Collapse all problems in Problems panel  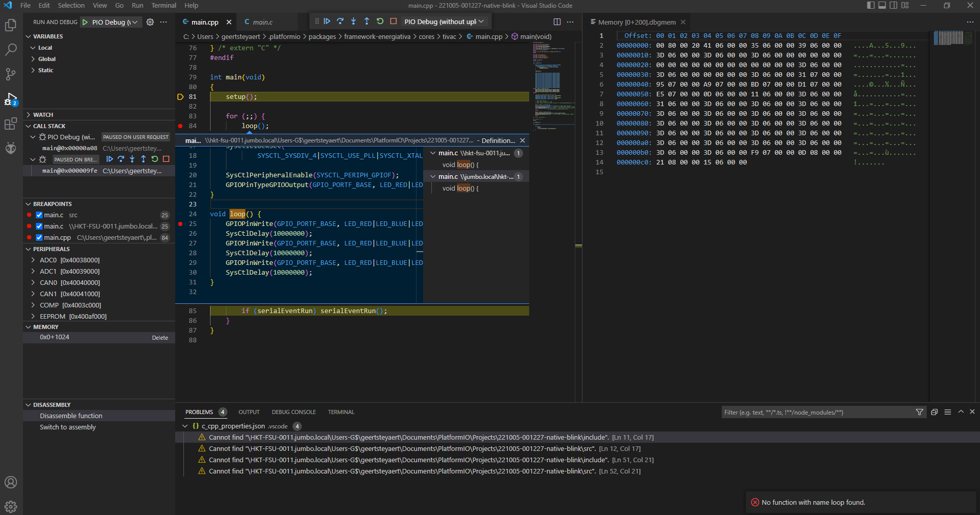934,412
